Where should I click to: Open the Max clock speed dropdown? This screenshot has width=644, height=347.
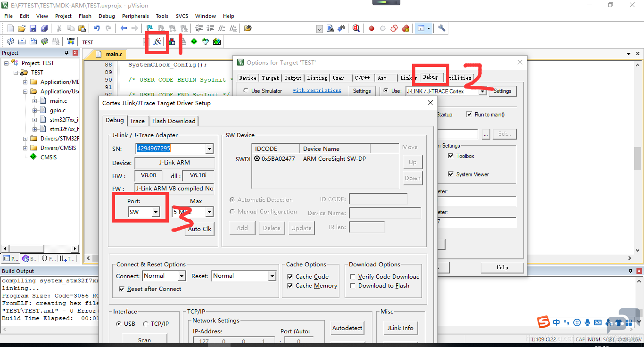tap(209, 212)
